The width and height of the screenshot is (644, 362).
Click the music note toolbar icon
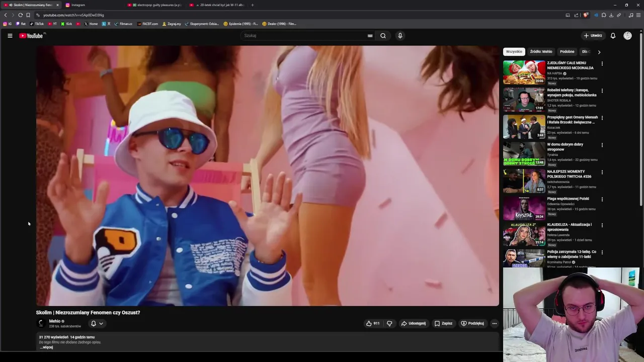click(631, 15)
